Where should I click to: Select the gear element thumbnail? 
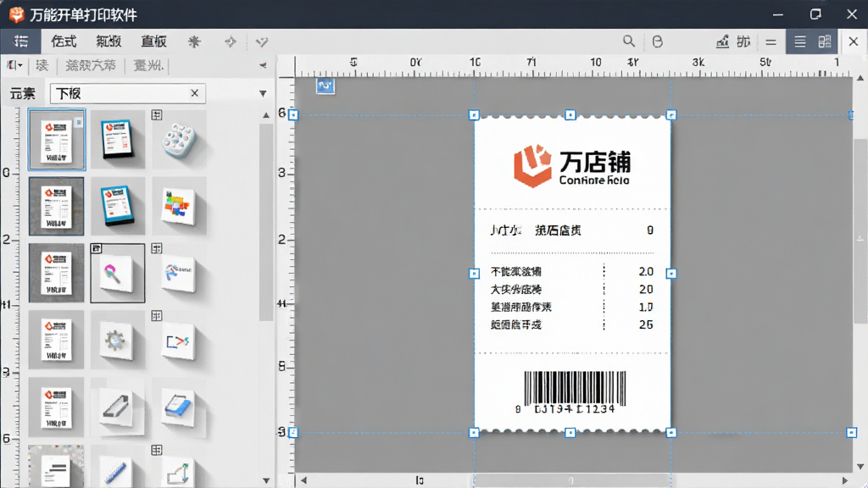pyautogui.click(x=116, y=340)
